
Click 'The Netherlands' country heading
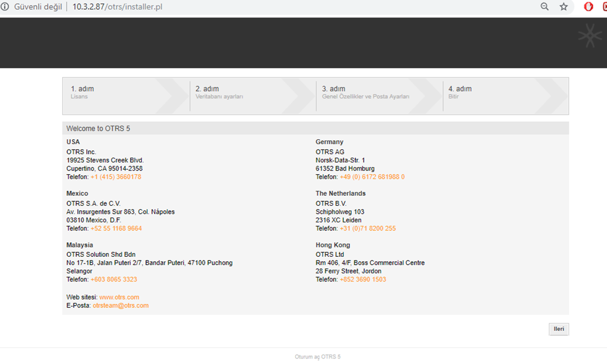coord(341,193)
